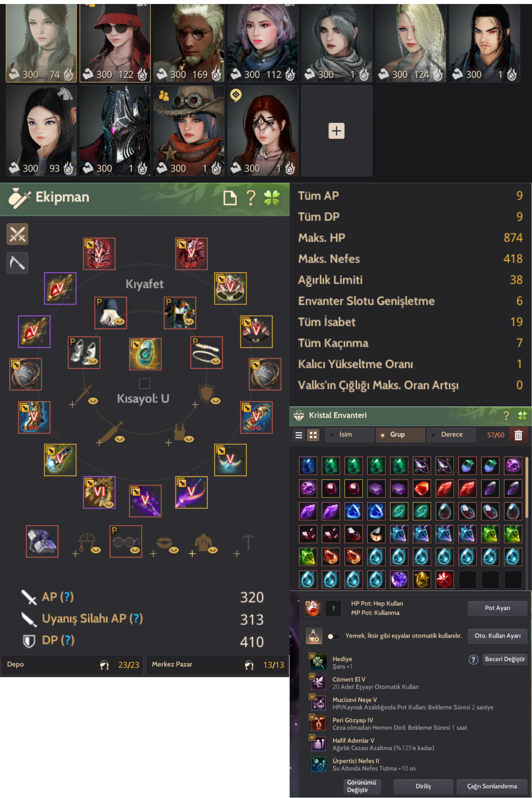Add a new character with plus slot
532x798 pixels.
(x=336, y=131)
